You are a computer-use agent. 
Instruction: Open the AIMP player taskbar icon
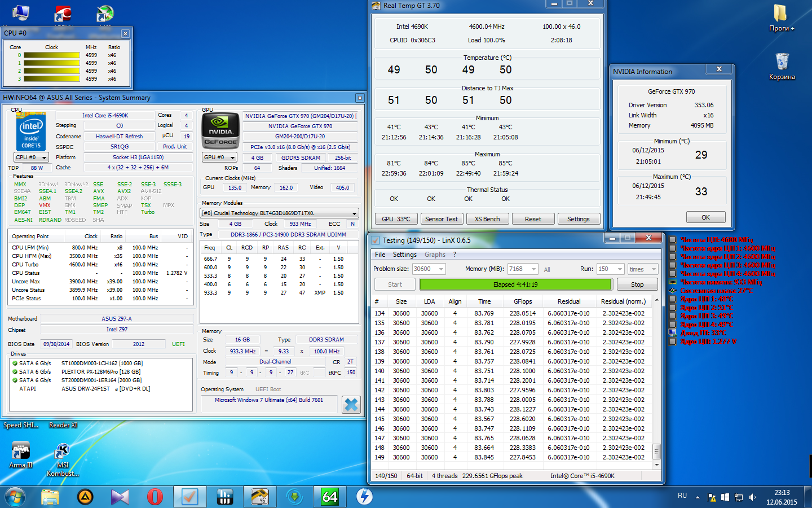click(x=85, y=497)
